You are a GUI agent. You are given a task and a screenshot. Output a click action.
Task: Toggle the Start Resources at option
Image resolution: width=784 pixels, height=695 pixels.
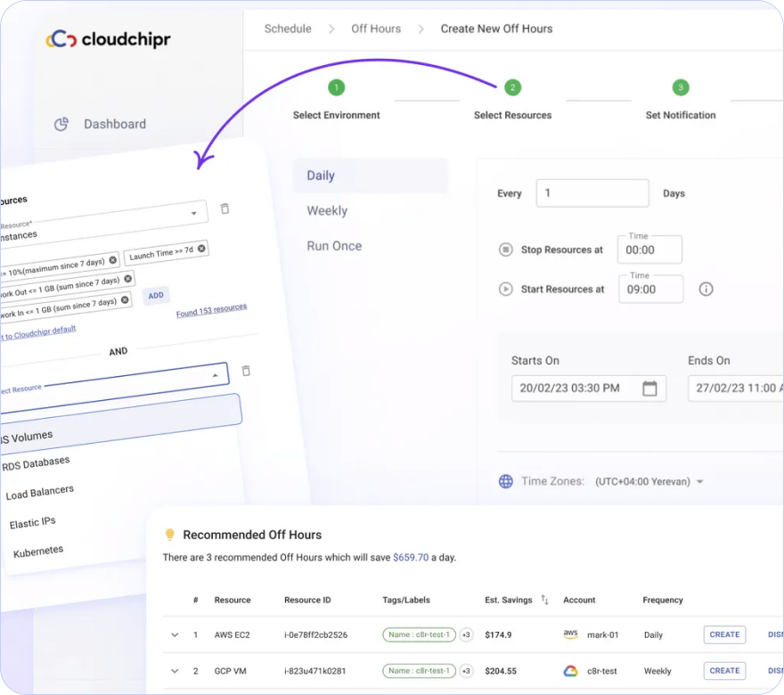[506, 289]
